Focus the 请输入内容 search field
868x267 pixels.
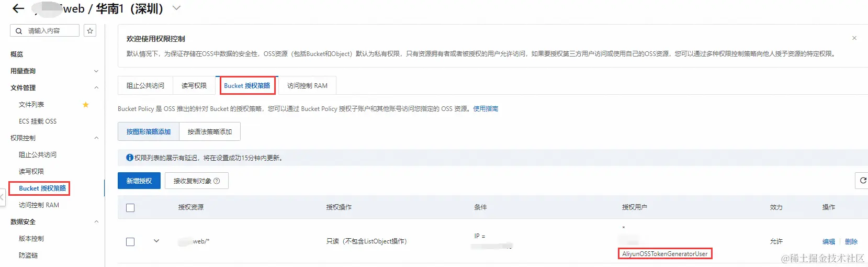coord(44,31)
